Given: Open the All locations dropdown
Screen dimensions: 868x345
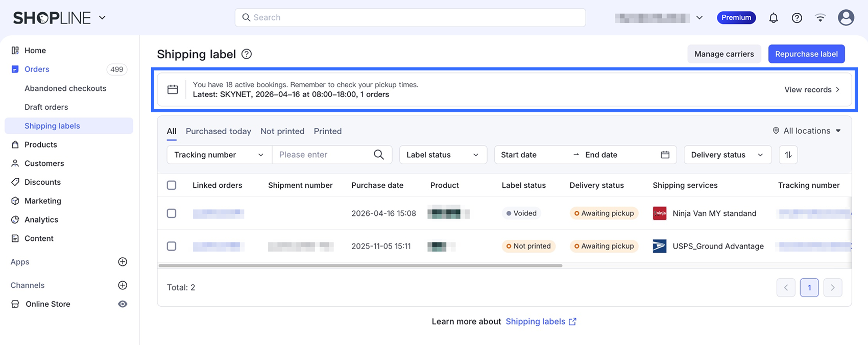Looking at the screenshot, I should click(807, 131).
